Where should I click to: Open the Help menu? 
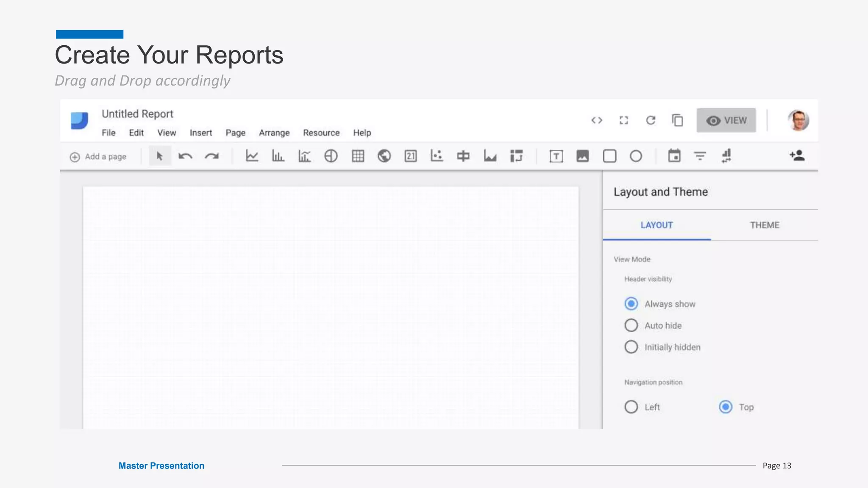point(362,133)
